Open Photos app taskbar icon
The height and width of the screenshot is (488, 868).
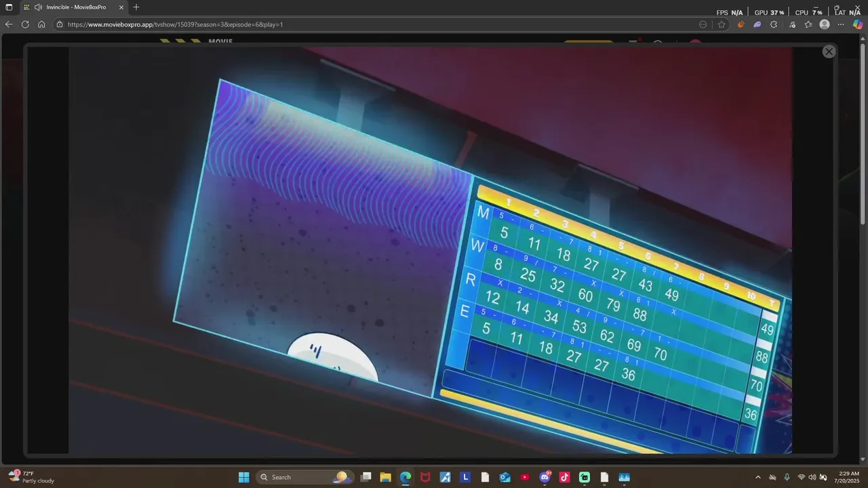click(624, 477)
